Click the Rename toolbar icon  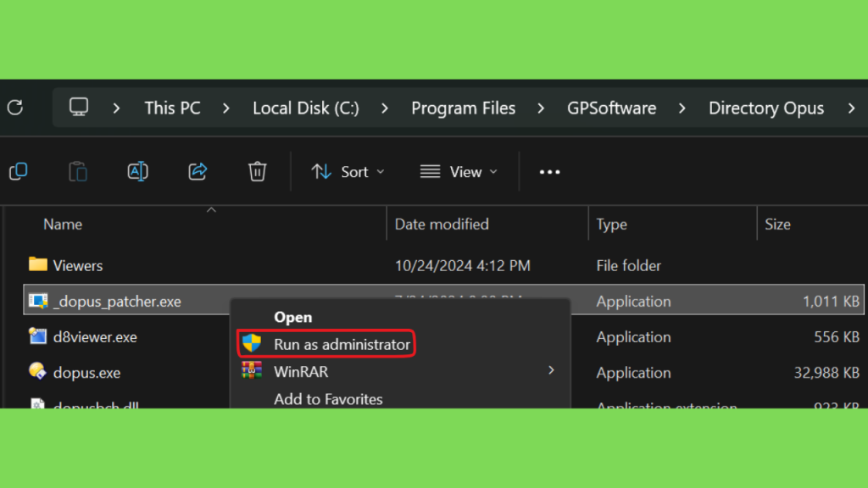(137, 171)
